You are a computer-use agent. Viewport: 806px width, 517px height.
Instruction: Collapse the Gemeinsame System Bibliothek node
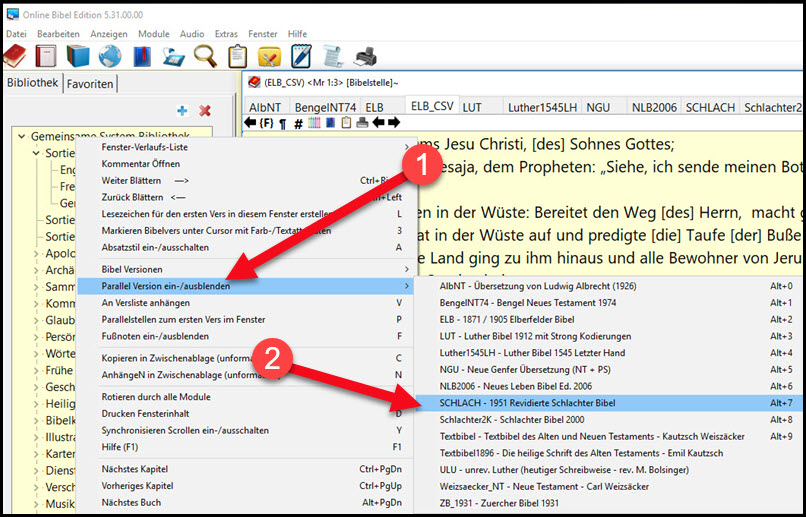tap(22, 137)
